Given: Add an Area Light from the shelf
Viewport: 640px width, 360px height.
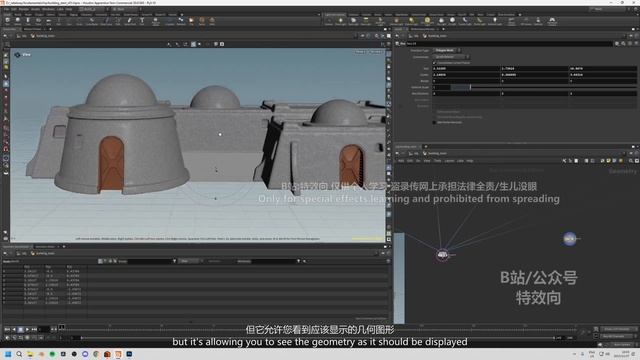Looking at the screenshot, I should [366, 21].
